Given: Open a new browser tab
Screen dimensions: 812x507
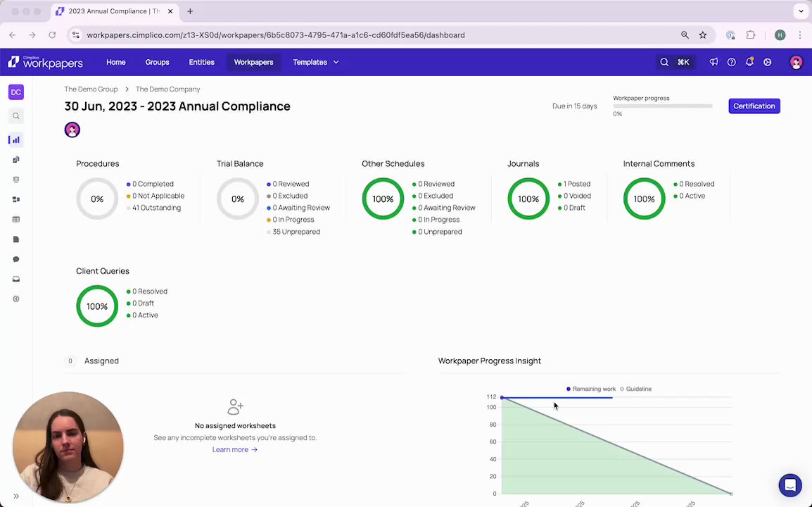Looking at the screenshot, I should click(x=190, y=11).
